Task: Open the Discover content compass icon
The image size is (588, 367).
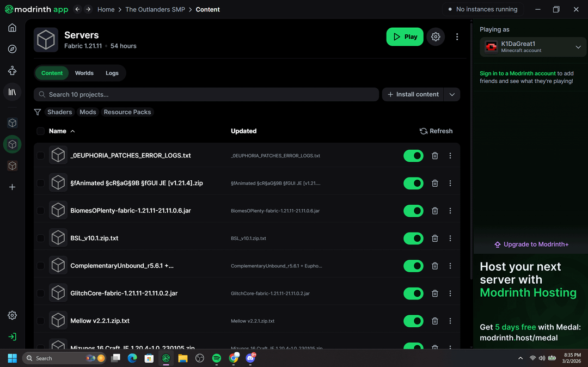Action: coord(12,49)
